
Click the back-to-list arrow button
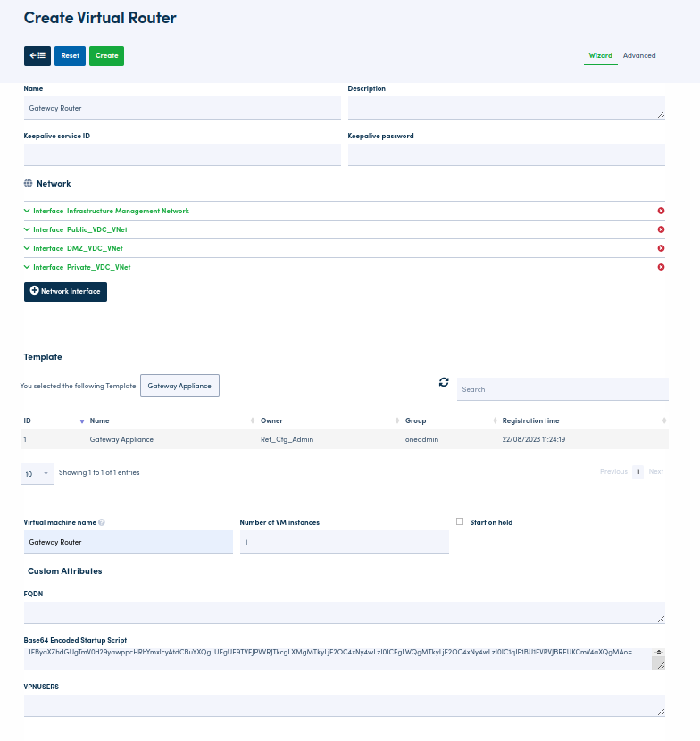37,55
